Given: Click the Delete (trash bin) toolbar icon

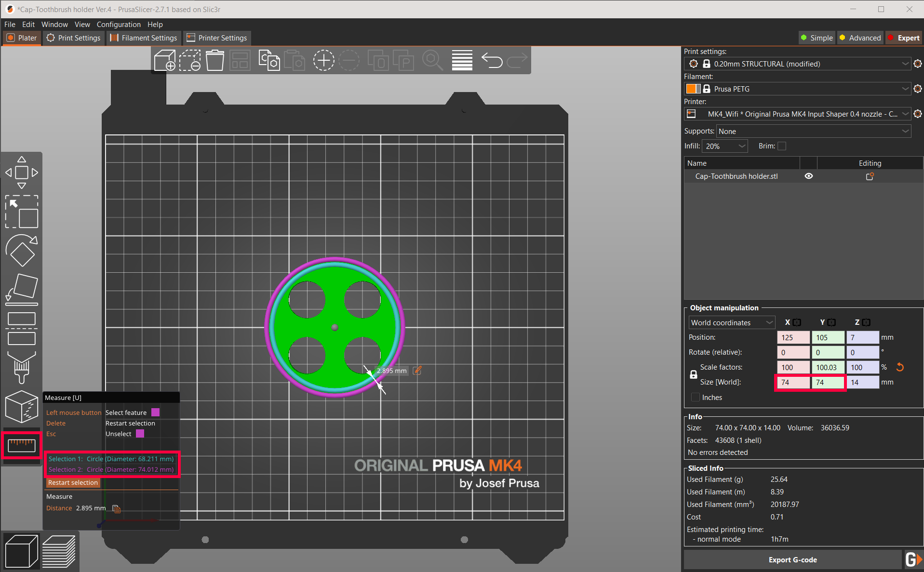Looking at the screenshot, I should pos(215,61).
